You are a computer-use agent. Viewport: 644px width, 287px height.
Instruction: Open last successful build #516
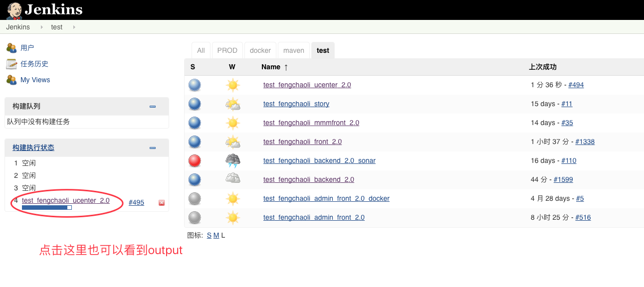(x=583, y=217)
